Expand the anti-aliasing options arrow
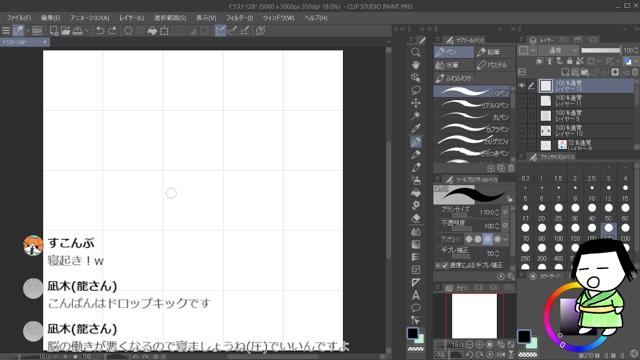640x360 pixels. point(506,240)
